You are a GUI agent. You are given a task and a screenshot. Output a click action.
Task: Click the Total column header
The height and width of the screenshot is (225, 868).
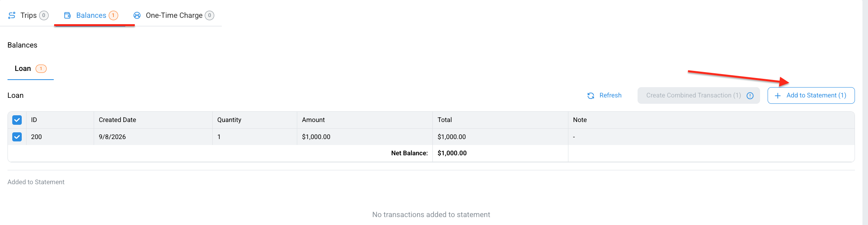pyautogui.click(x=445, y=120)
